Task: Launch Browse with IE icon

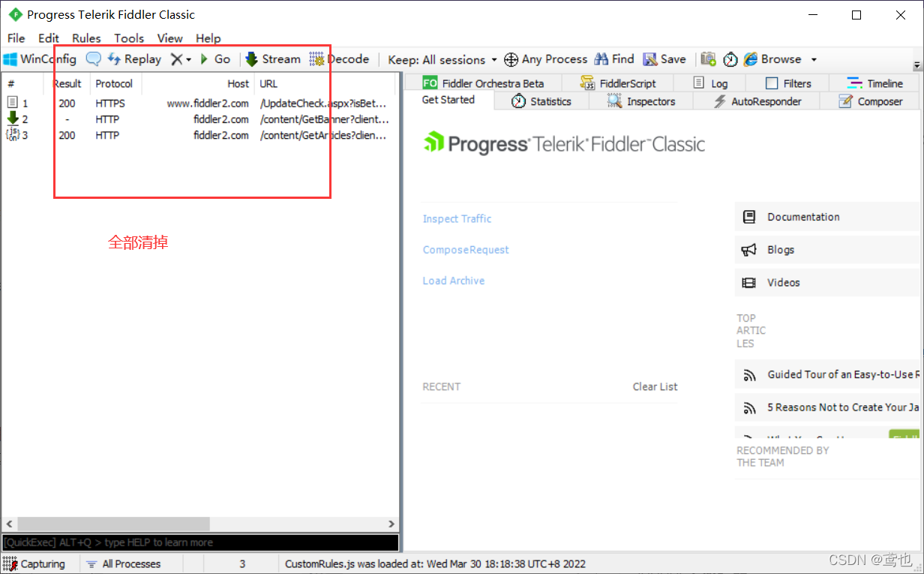Action: click(772, 59)
